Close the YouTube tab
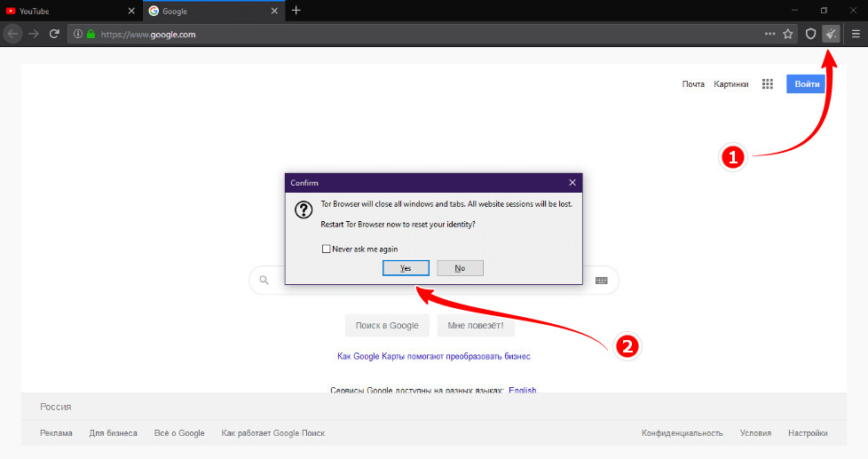This screenshot has width=868, height=459. point(131,11)
